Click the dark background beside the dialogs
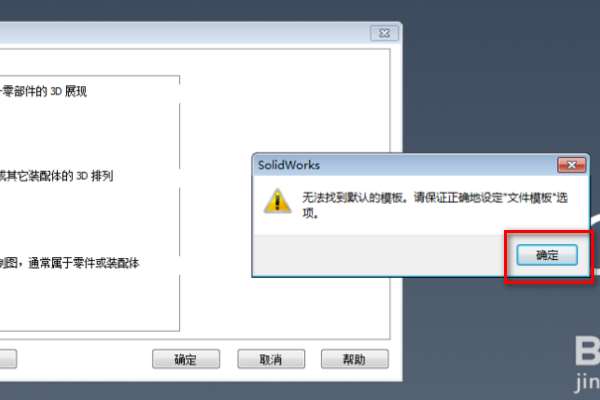The width and height of the screenshot is (600, 400). (497, 84)
